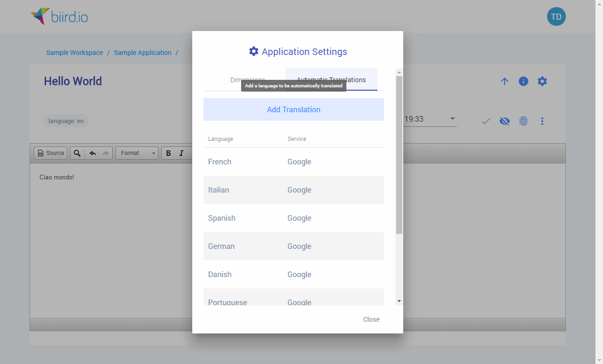Select the Danish translation row
603x364 pixels.
[x=294, y=274]
